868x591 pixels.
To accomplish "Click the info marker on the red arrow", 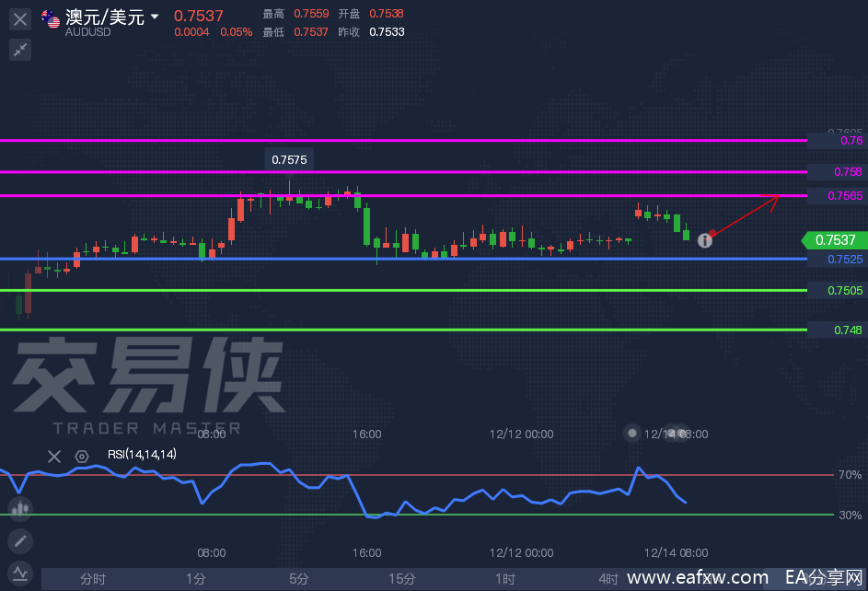I will coord(705,240).
